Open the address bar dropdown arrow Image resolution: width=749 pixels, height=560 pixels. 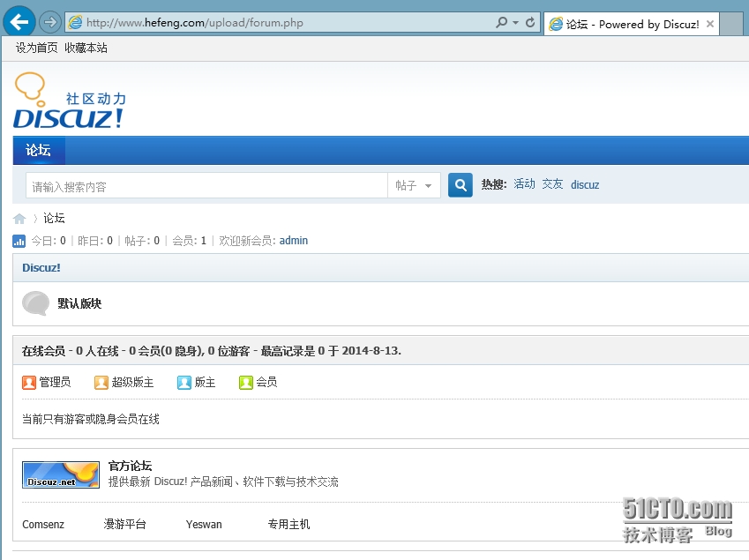point(515,23)
